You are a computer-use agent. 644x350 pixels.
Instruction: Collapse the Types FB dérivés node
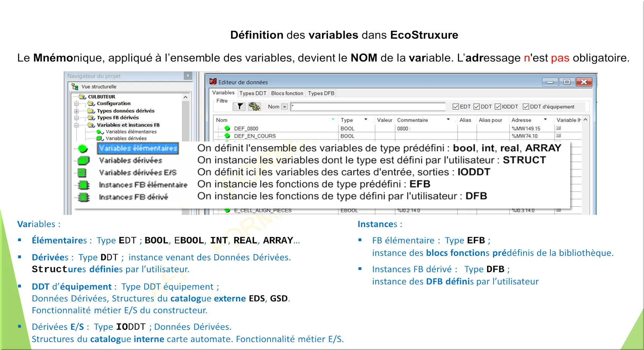coord(77,118)
